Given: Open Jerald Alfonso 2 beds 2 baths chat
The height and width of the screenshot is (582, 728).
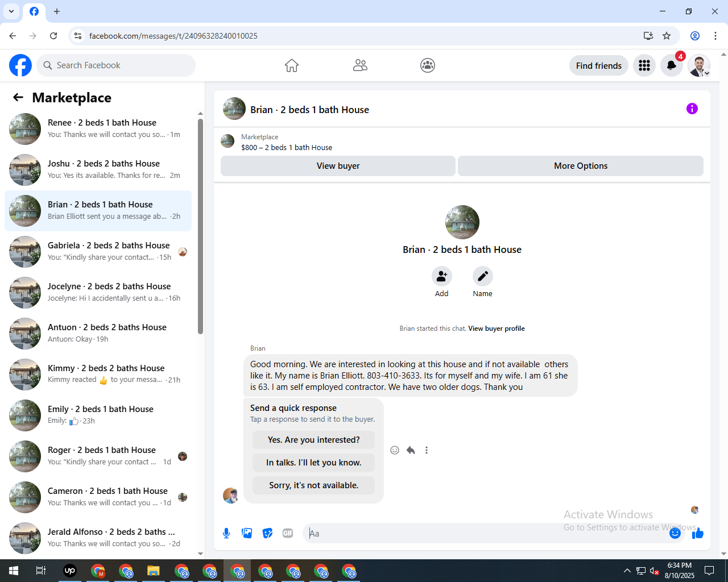Looking at the screenshot, I should [x=98, y=538].
